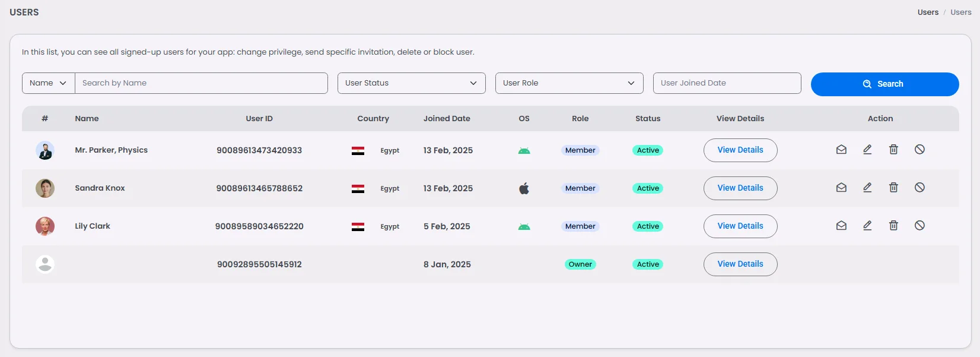Click the pencil edit icon for Lily Clark

[x=867, y=226]
